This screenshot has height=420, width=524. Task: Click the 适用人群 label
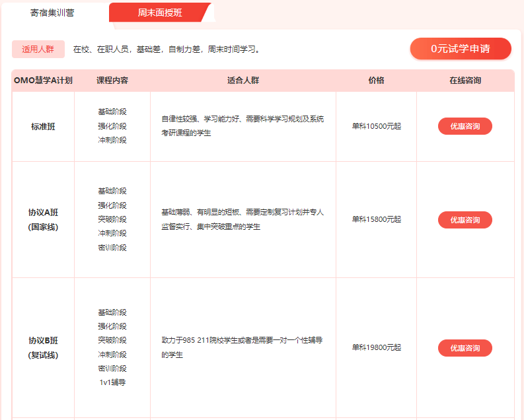coord(38,50)
